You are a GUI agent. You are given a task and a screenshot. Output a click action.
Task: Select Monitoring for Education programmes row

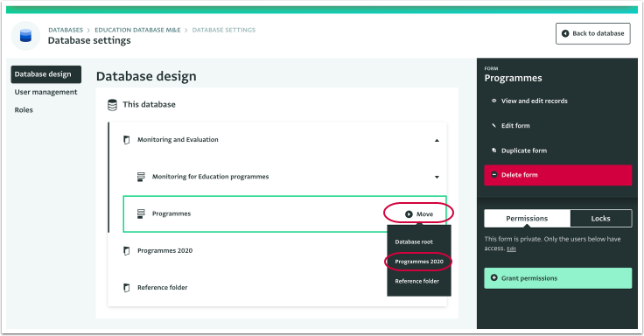point(284,177)
